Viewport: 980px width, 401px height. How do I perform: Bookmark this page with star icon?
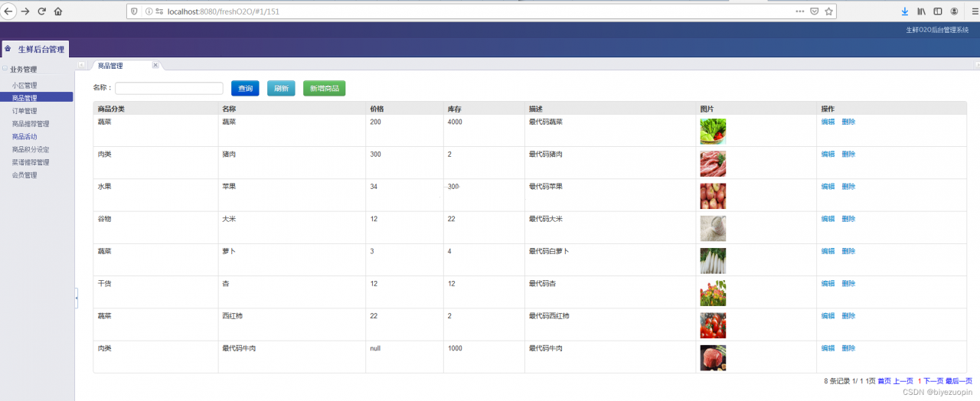coord(828,11)
